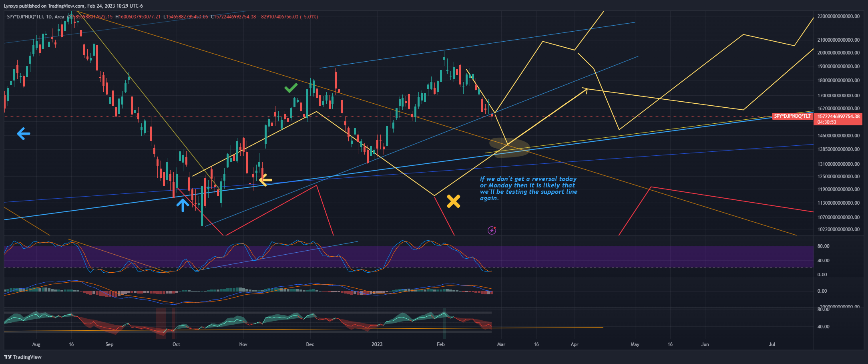
Task: Click price axis label 16200000000000.00
Action: click(x=838, y=109)
